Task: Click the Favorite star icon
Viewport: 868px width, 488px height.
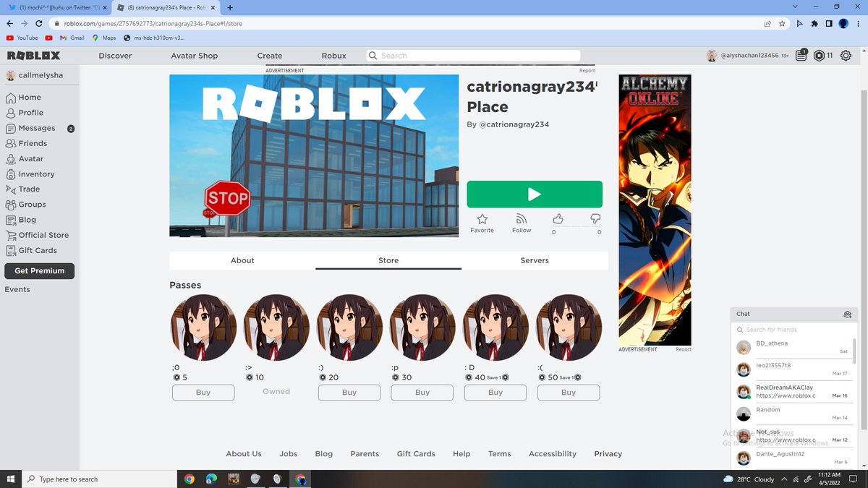Action: pyautogui.click(x=482, y=218)
